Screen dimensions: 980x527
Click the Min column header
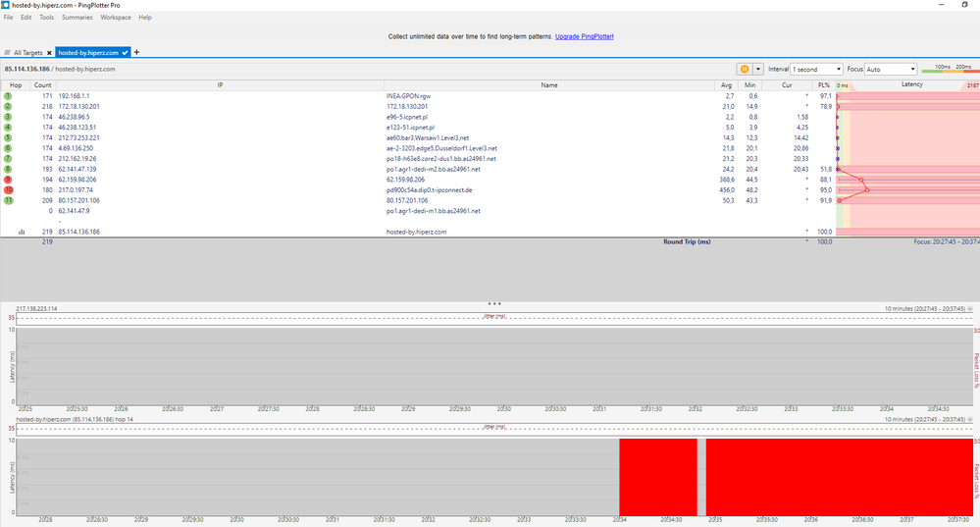[x=750, y=85]
